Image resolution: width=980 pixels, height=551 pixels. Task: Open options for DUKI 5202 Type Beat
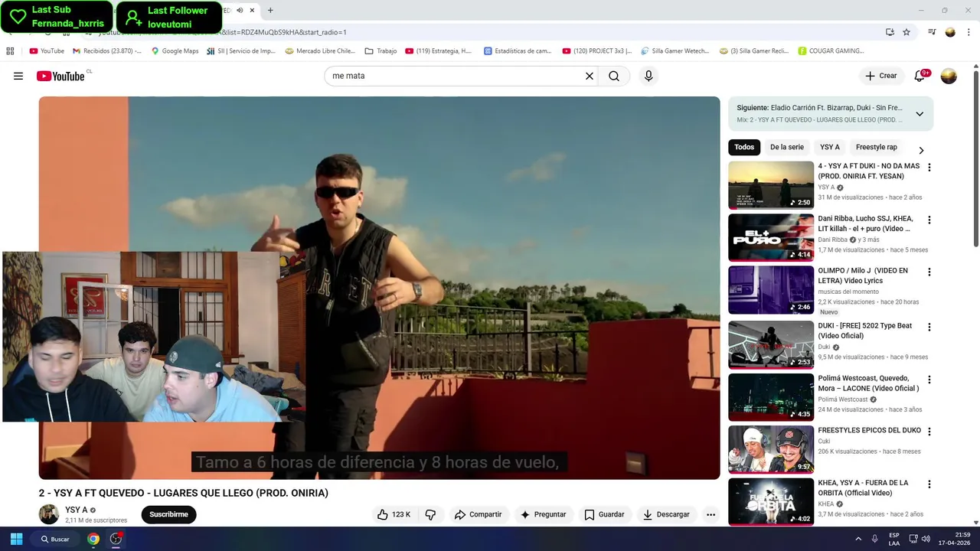point(929,327)
